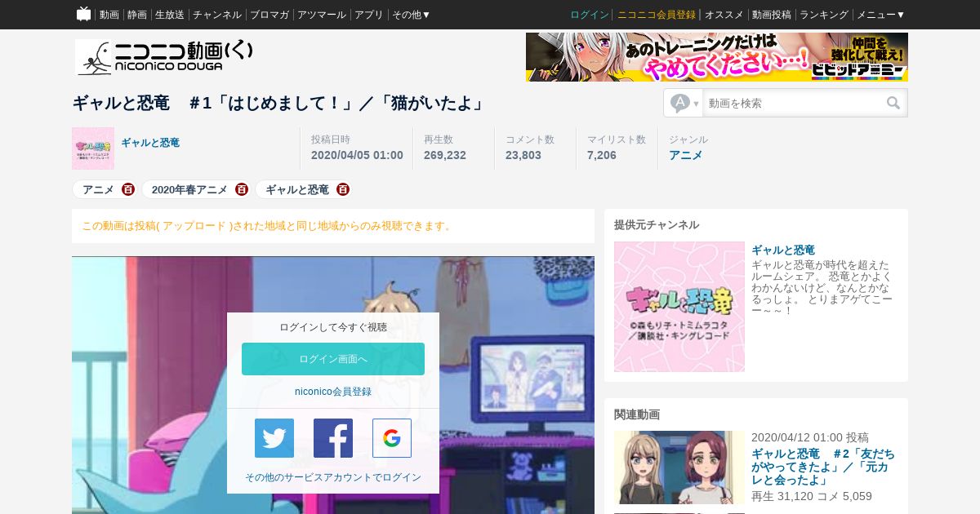980x514 pixels.
Task: Sign in with the Google icon
Action: click(x=392, y=438)
